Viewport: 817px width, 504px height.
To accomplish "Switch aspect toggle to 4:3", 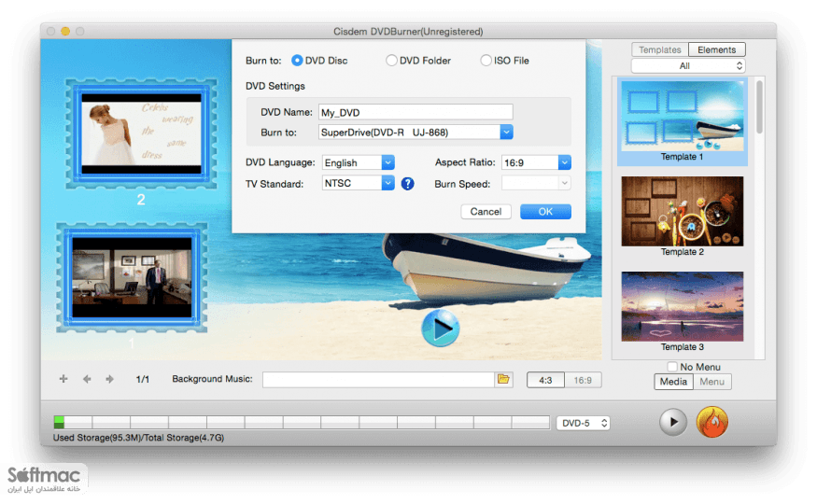I will (x=545, y=380).
